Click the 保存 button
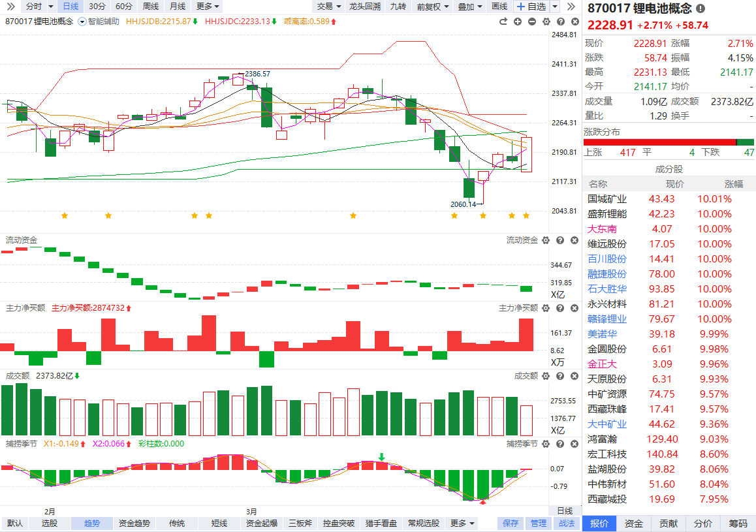Screen dimensions: 756x532 [511, 524]
